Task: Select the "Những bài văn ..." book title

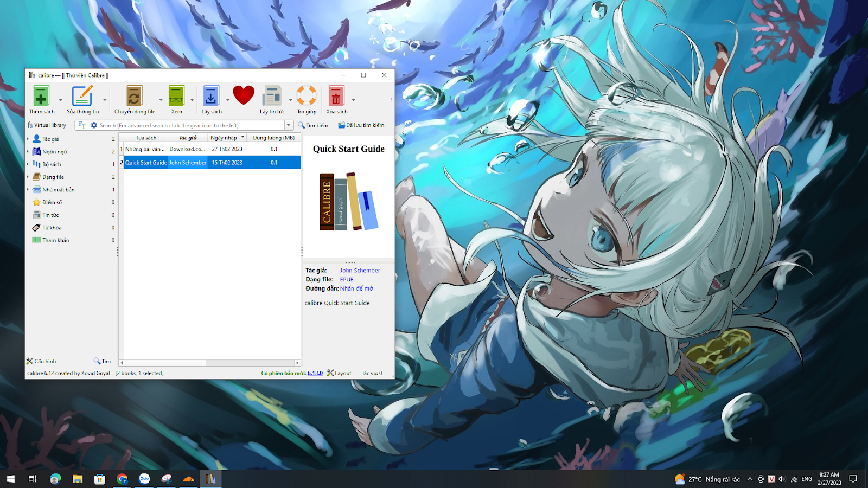Action: tap(146, 149)
